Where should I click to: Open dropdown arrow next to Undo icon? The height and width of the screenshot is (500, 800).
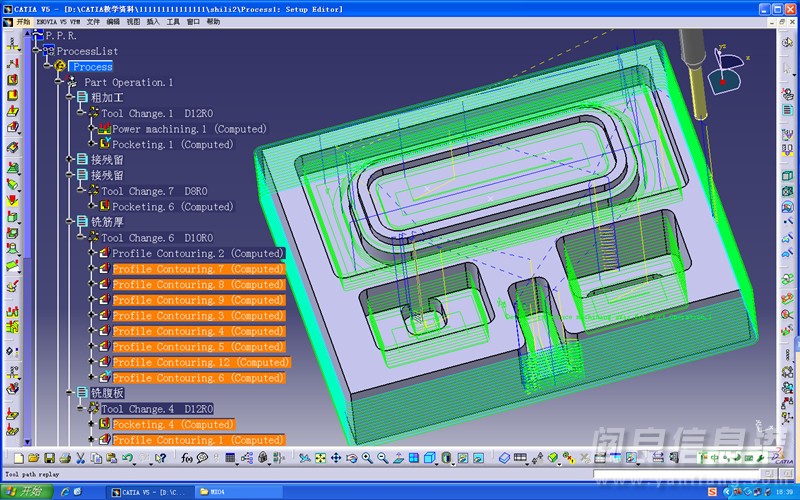pos(134,464)
